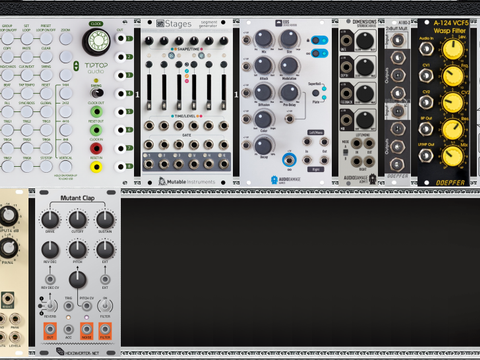
Task: Flip the Swing toggle switch on Tiptop module
Action: point(97,93)
